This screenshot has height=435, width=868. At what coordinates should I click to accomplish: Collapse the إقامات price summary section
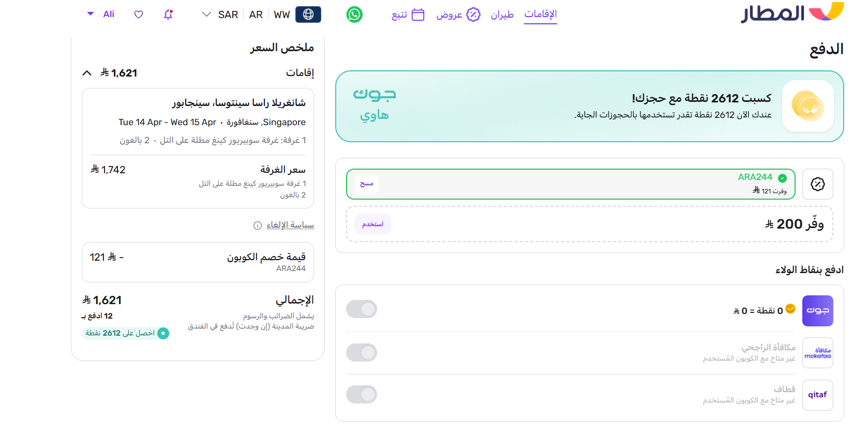[x=87, y=72]
